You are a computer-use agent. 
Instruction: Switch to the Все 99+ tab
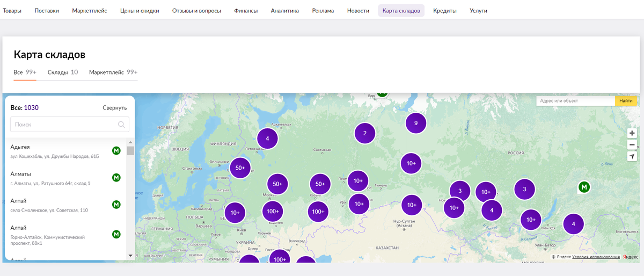click(25, 72)
